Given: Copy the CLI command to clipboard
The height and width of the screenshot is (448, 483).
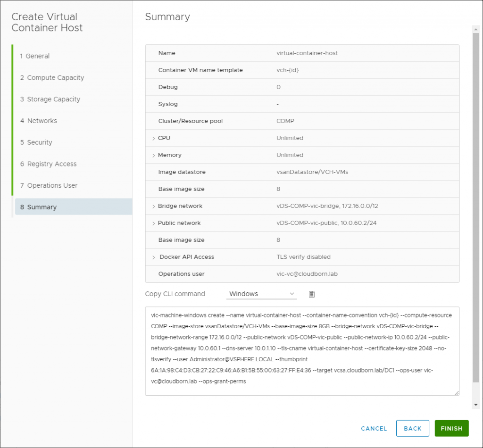Looking at the screenshot, I should click(x=311, y=293).
